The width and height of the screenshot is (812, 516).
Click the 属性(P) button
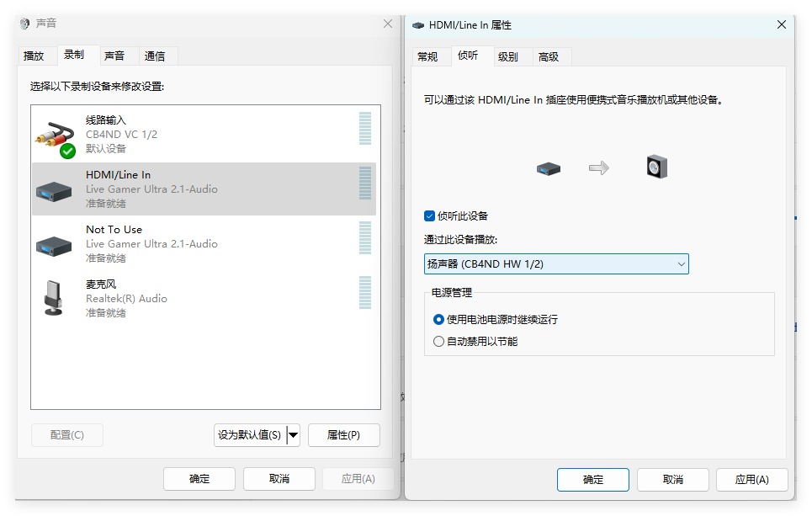pyautogui.click(x=344, y=435)
